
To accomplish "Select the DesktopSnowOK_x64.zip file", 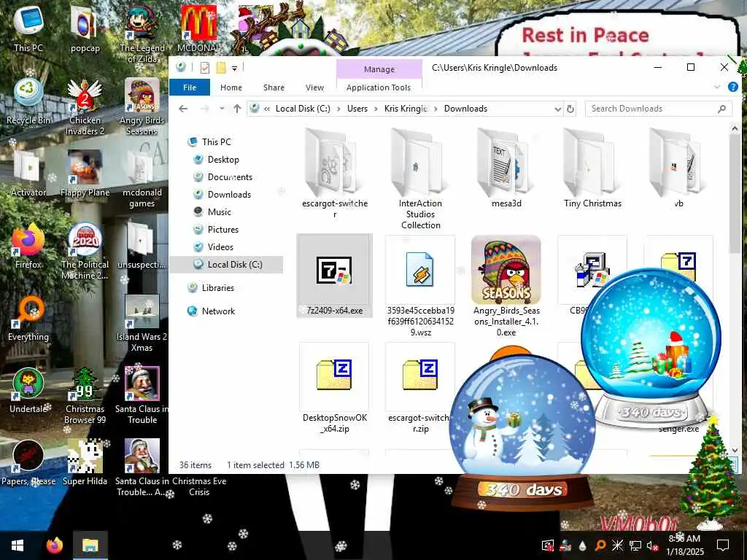I will [334, 388].
